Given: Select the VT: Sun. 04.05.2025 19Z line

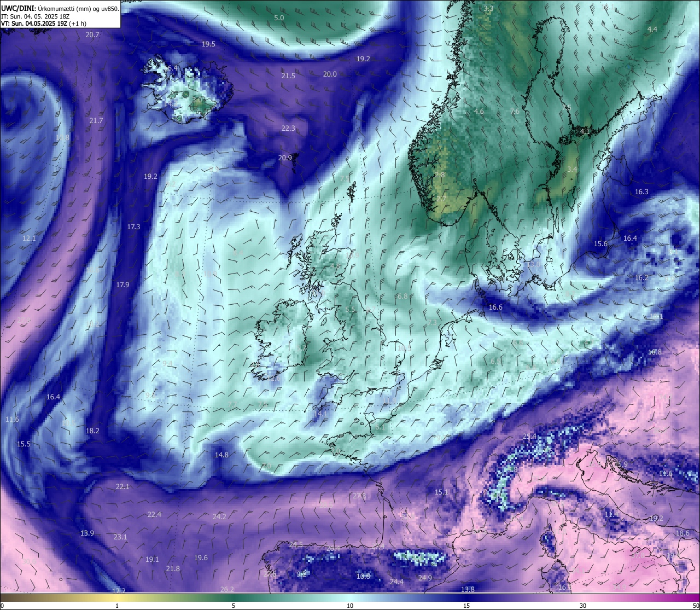Looking at the screenshot, I should coord(44,24).
